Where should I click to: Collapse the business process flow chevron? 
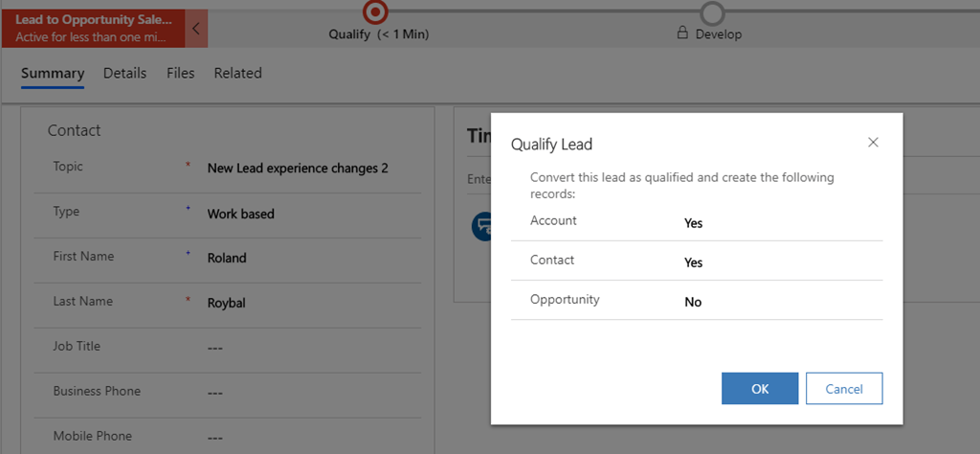(196, 29)
